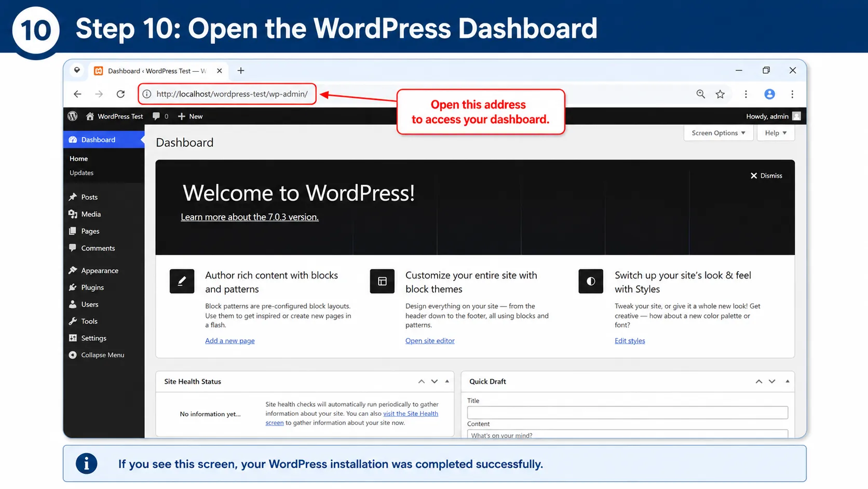Screen dimensions: 868x489
Task: Close the Dashboard browser tab
Action: click(x=219, y=71)
